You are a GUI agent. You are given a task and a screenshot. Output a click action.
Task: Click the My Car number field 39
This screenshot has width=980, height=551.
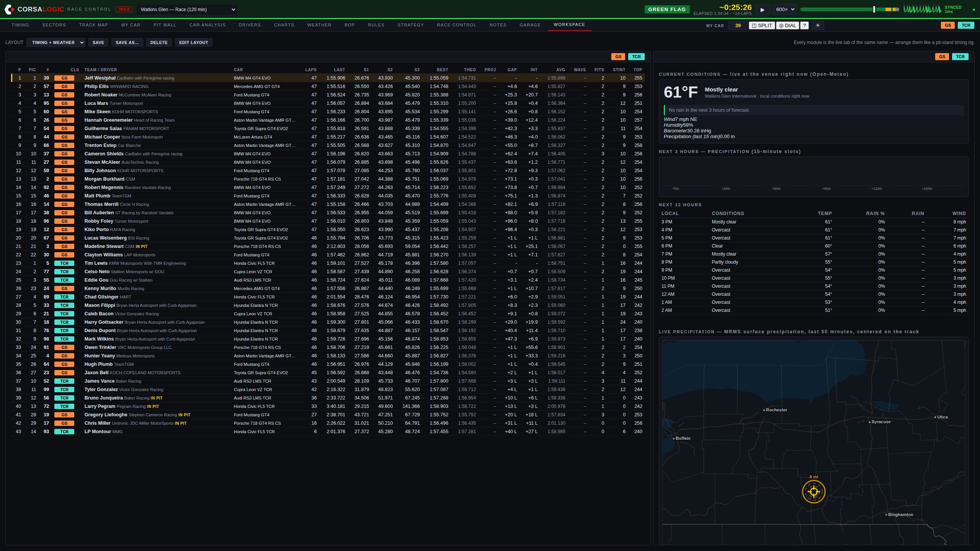coord(738,26)
